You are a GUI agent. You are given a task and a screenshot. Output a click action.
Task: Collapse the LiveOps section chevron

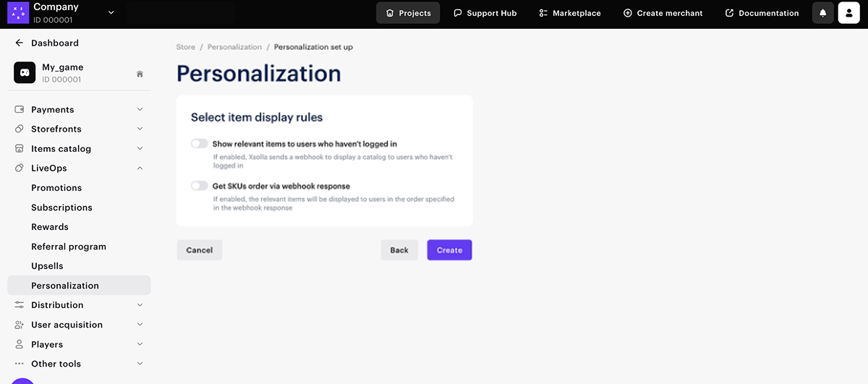[x=140, y=168]
